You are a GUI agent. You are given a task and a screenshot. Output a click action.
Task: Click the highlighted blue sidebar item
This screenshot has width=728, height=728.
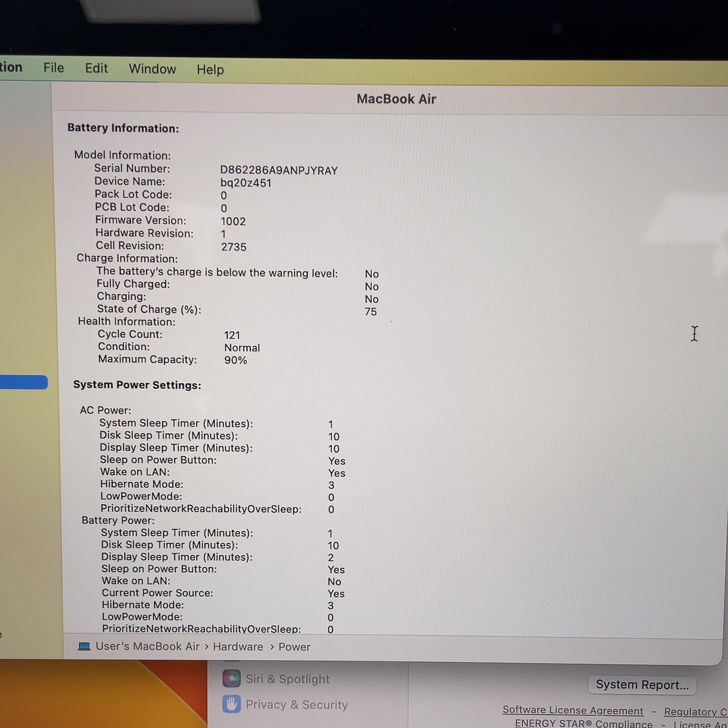[23, 382]
